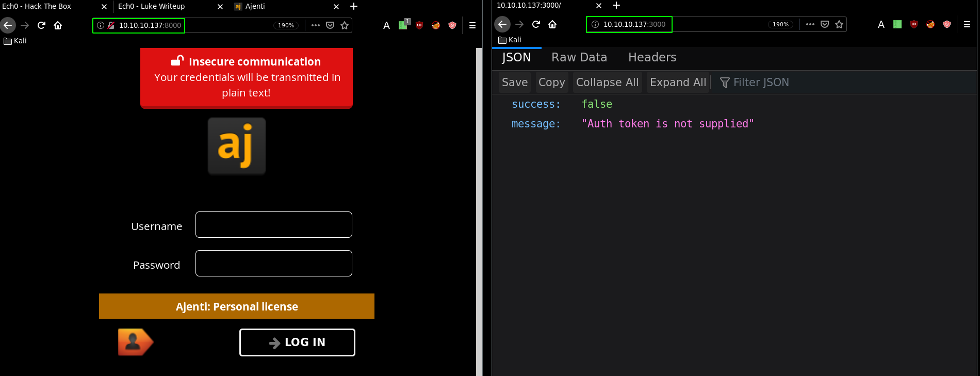Click the Username input field

(x=274, y=225)
